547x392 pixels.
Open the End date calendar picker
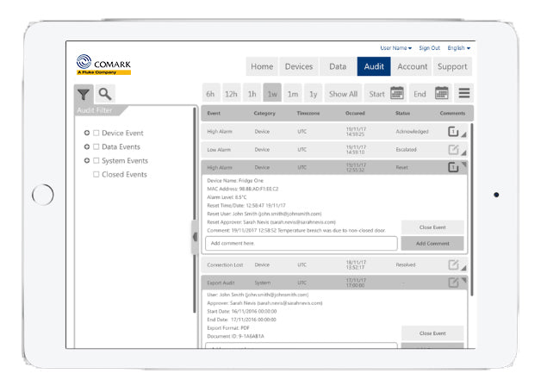click(x=441, y=93)
